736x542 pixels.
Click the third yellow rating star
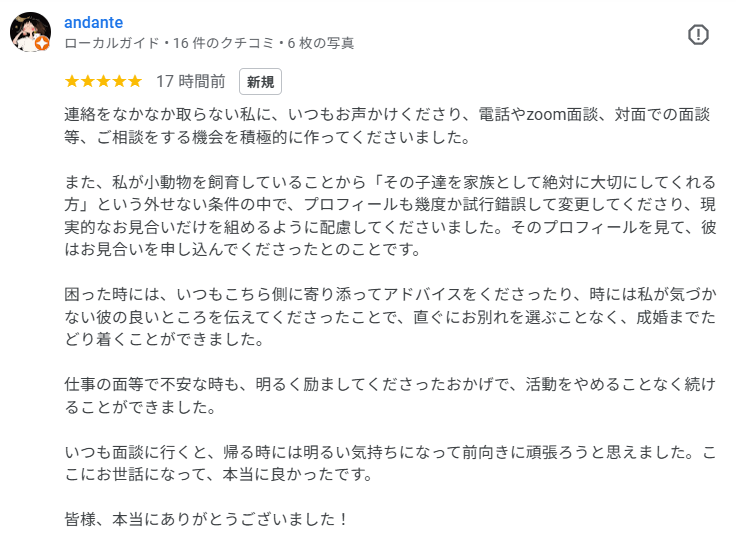[103, 81]
